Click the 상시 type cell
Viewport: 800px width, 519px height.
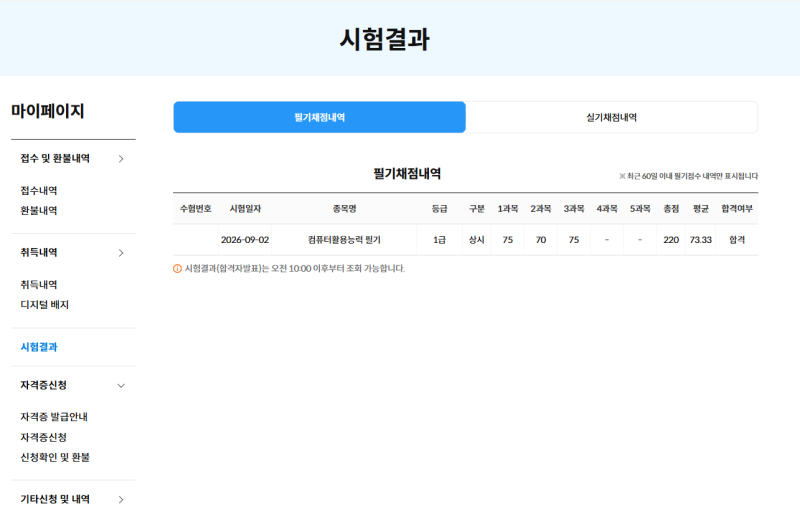coord(477,240)
